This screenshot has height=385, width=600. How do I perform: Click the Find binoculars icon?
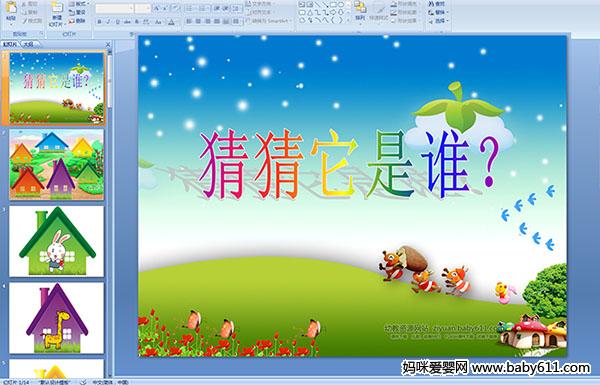(431, 4)
